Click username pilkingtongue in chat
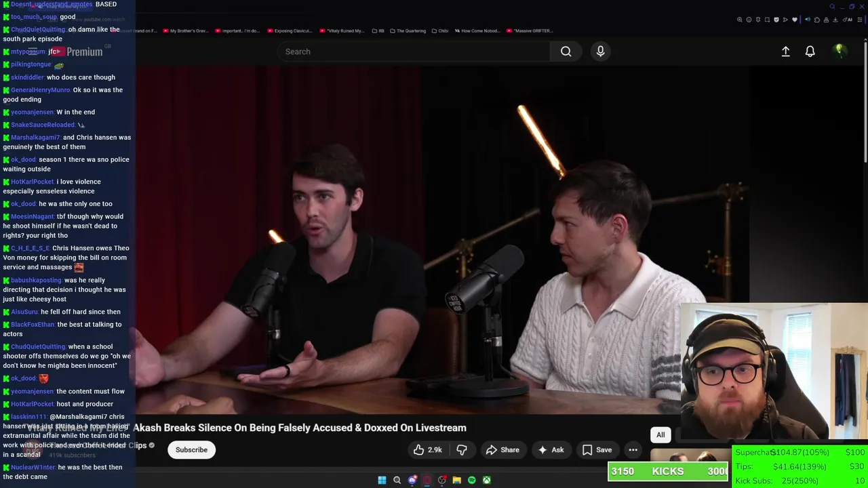The image size is (868, 488). point(31,64)
